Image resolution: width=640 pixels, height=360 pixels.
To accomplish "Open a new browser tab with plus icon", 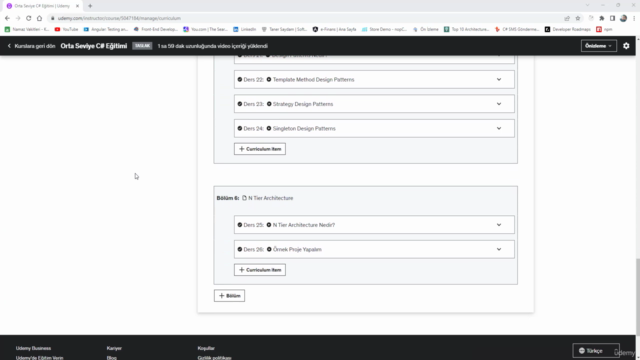I will pos(90,6).
